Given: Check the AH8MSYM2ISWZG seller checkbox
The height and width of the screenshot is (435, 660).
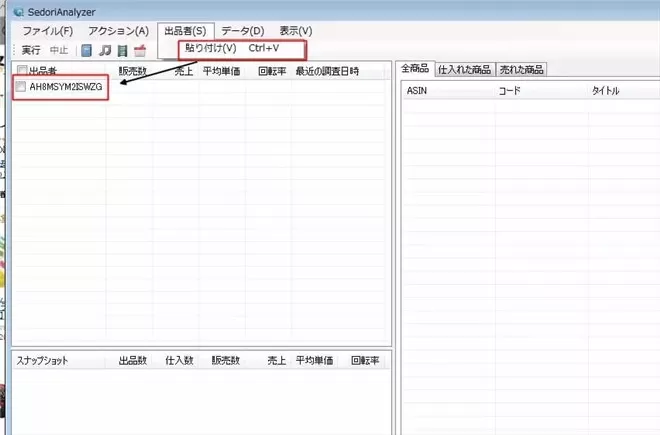Looking at the screenshot, I should coord(22,88).
